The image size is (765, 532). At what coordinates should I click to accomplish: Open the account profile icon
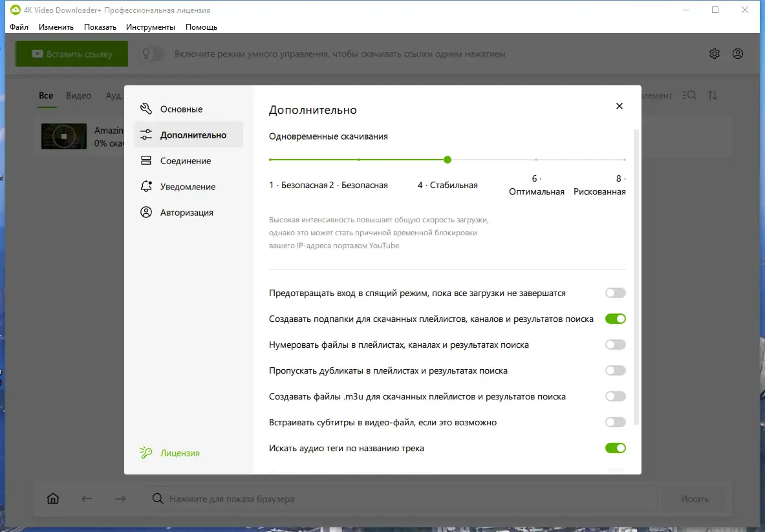click(737, 54)
